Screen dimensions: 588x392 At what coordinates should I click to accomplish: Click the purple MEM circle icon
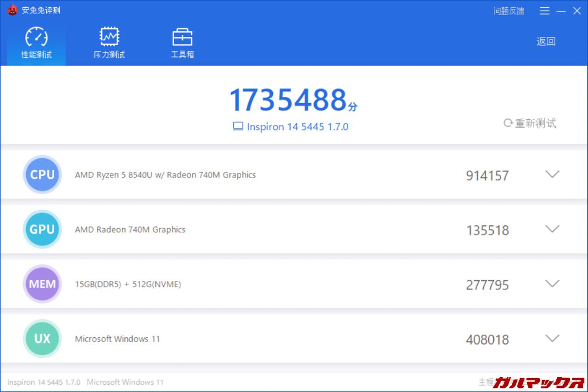click(x=42, y=284)
